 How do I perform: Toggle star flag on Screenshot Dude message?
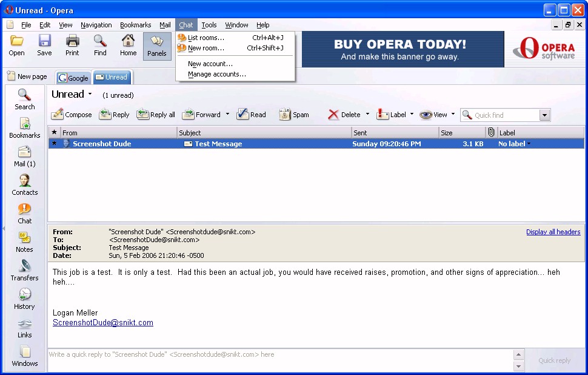[x=55, y=143]
